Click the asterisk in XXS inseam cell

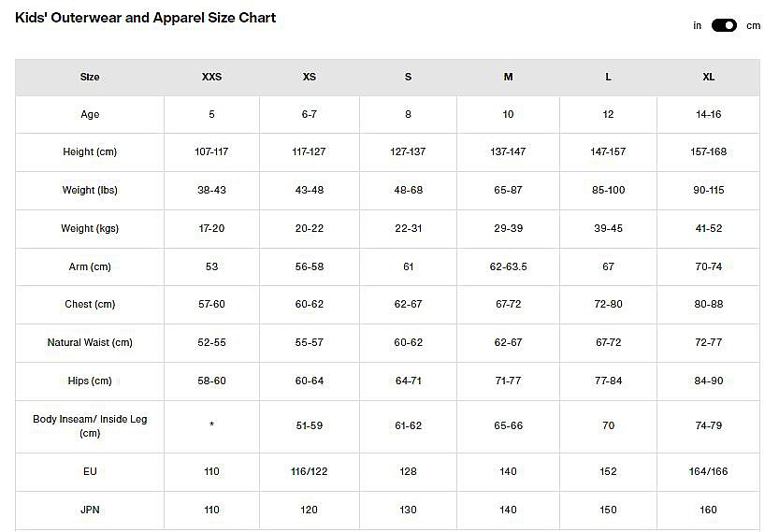point(212,426)
